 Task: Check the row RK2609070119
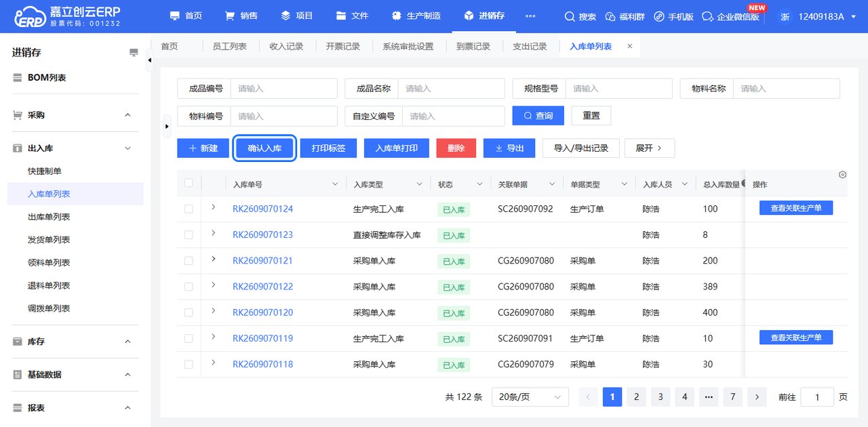(x=189, y=338)
